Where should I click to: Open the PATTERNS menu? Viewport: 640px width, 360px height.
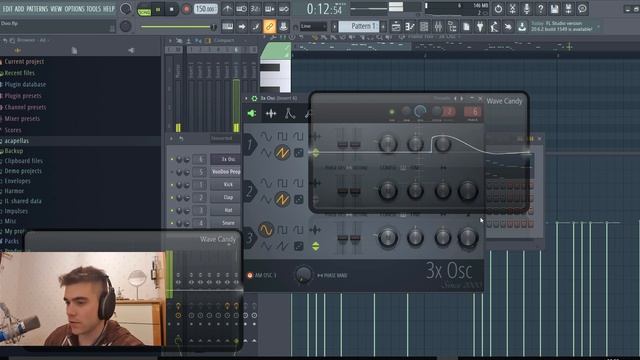coord(37,9)
